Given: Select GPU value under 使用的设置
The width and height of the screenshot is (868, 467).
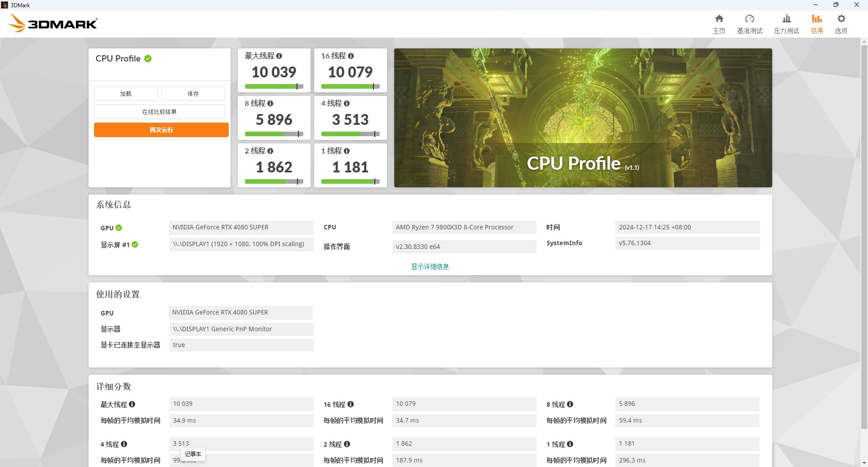Looking at the screenshot, I should [241, 312].
